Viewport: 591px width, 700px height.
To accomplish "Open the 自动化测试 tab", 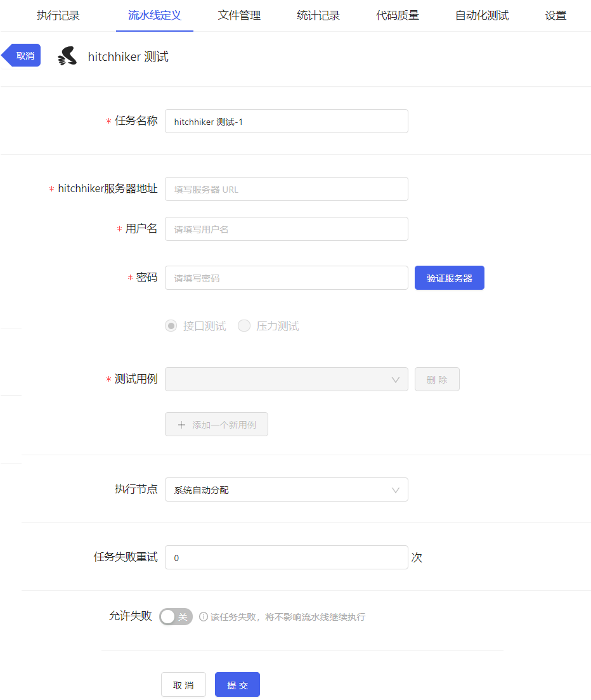I will 482,16.
